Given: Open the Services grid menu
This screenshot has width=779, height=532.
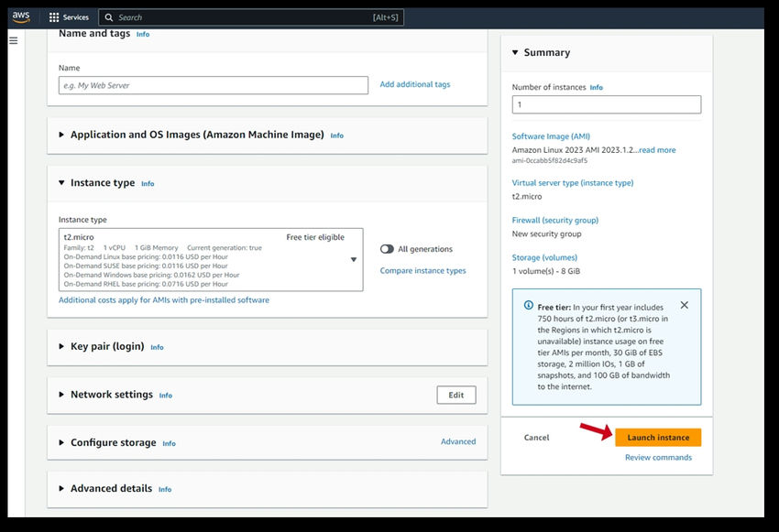Looking at the screenshot, I should coord(69,17).
